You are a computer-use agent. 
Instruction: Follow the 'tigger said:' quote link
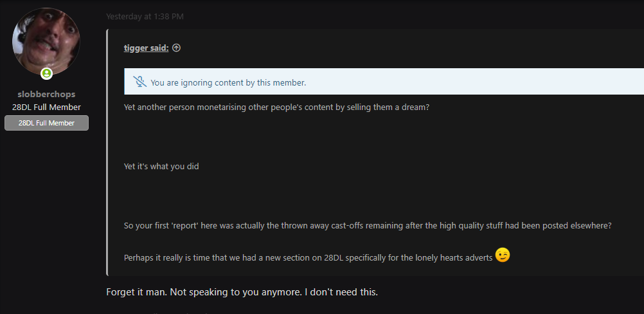coord(146,48)
